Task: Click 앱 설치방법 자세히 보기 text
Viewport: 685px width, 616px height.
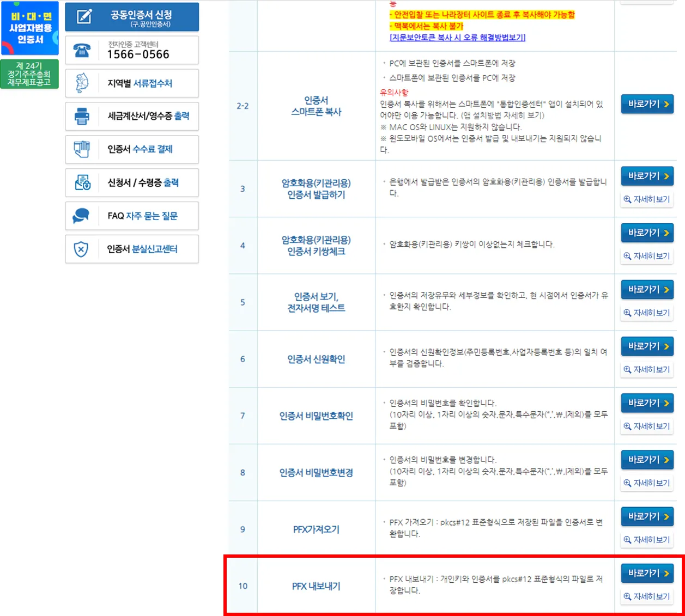Action: click(502, 115)
